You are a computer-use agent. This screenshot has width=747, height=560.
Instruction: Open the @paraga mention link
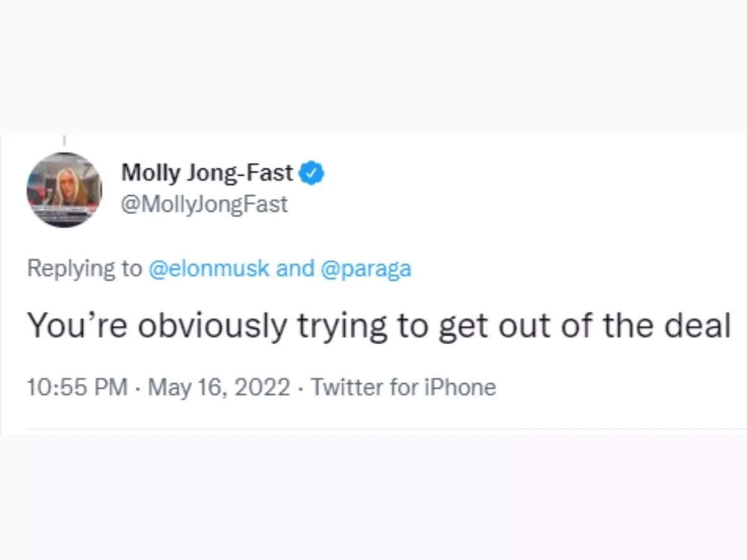point(365,269)
